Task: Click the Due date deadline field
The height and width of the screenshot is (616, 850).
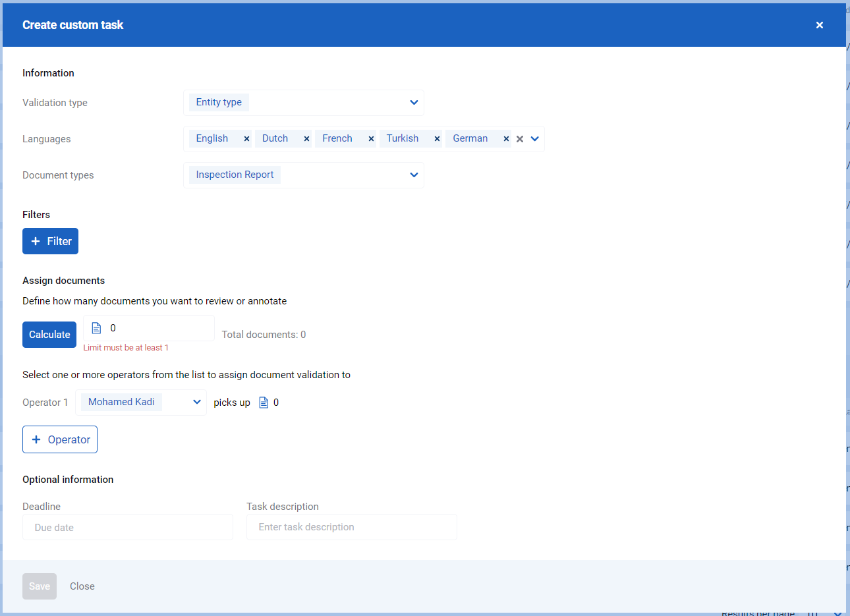Action: [128, 527]
